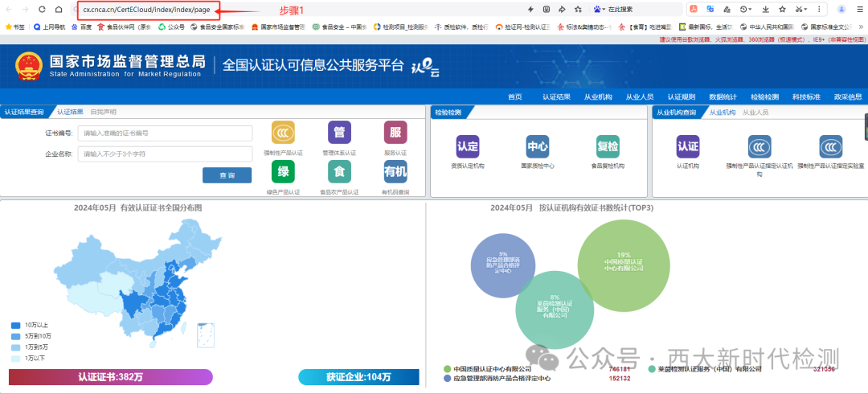This screenshot has width=868, height=394.
Task: Open the 资质认定机构 icon
Action: point(468,147)
